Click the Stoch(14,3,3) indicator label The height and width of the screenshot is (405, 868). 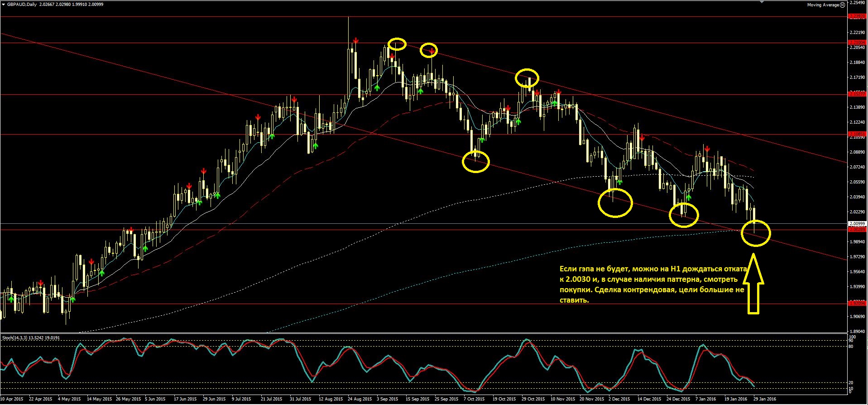[15, 338]
